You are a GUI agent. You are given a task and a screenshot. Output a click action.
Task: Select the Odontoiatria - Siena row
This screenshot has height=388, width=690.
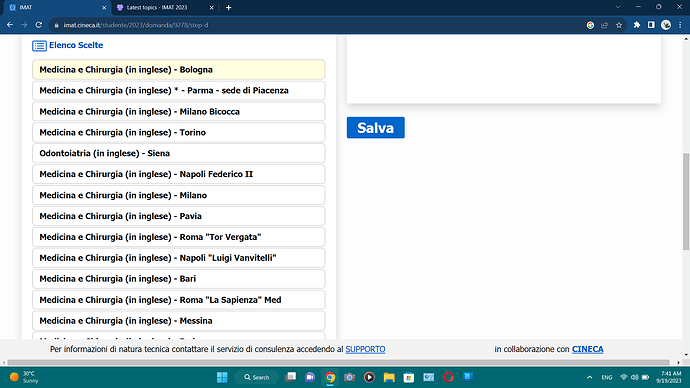179,154
